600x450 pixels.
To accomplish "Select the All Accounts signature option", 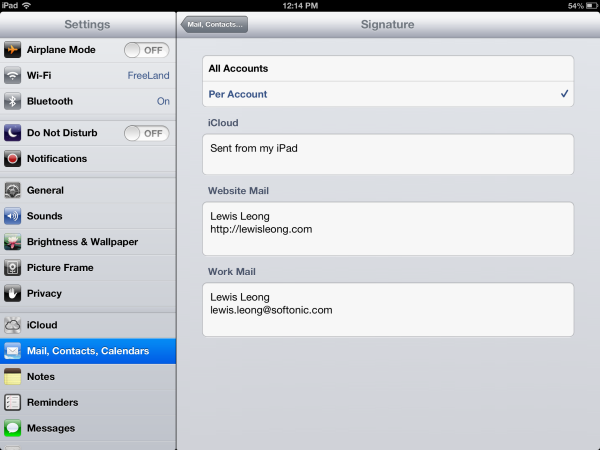I will pyautogui.click(x=388, y=69).
